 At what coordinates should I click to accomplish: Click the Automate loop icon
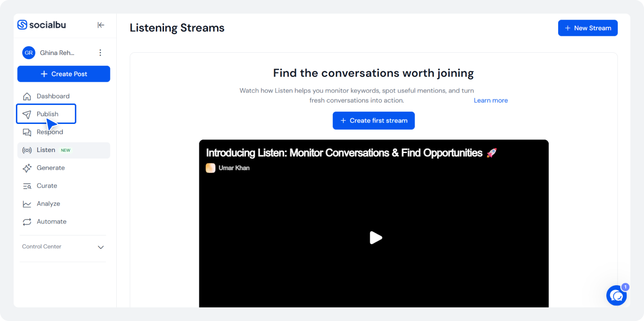point(27,222)
